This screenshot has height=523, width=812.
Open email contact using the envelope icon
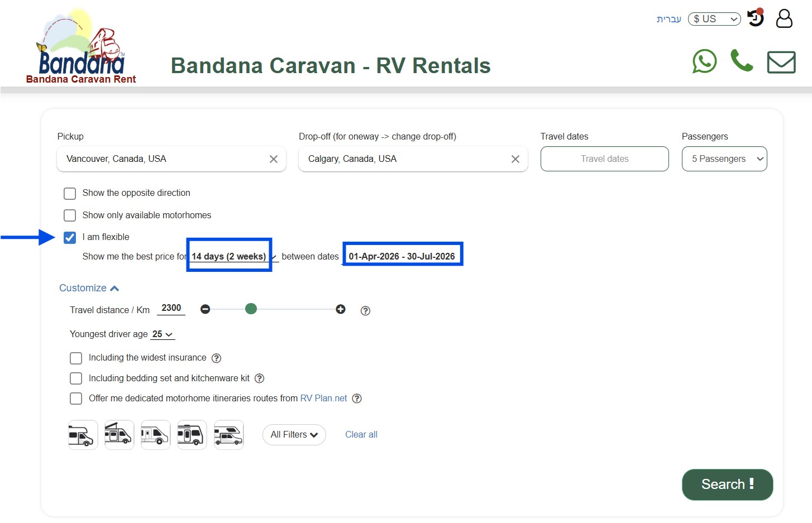(x=781, y=62)
